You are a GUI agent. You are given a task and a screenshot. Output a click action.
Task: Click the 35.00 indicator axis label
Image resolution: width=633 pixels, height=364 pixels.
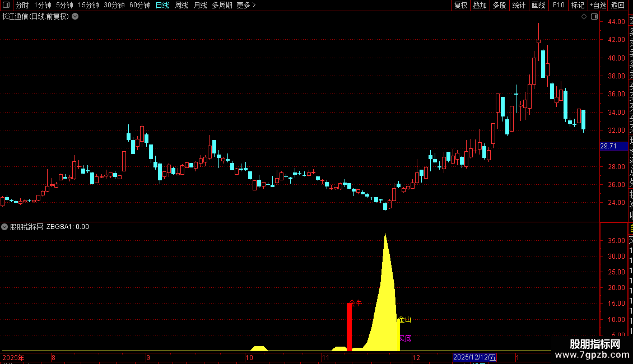[616, 240]
